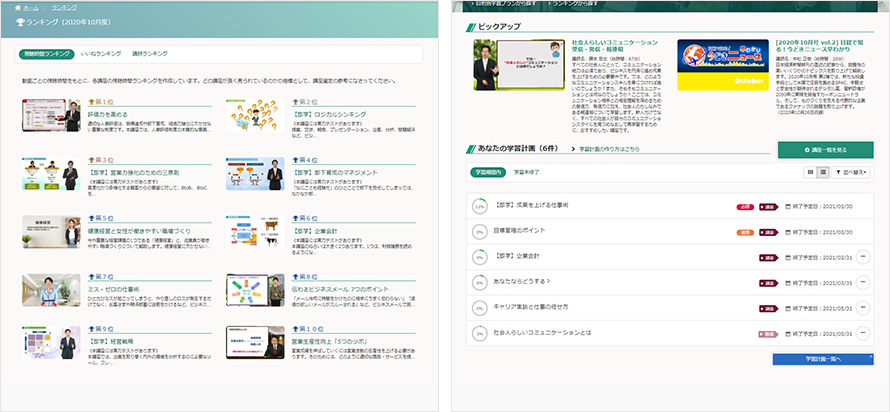Click the trophy icon for 第1位

click(91, 103)
